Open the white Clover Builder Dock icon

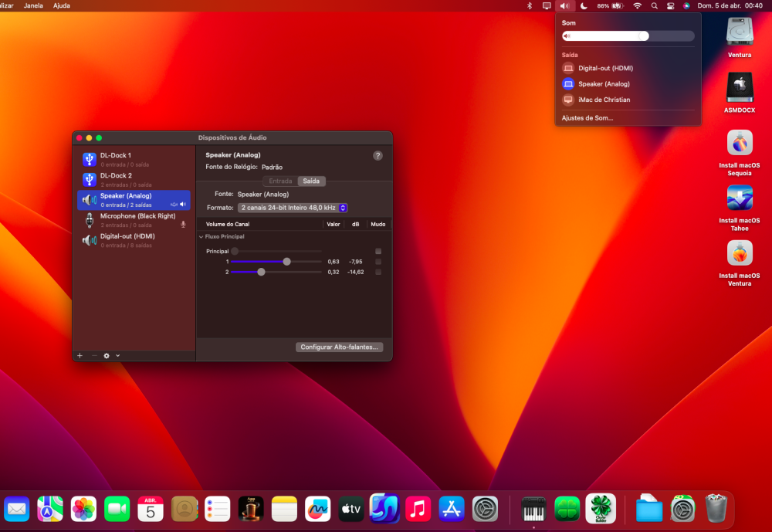[x=601, y=509]
